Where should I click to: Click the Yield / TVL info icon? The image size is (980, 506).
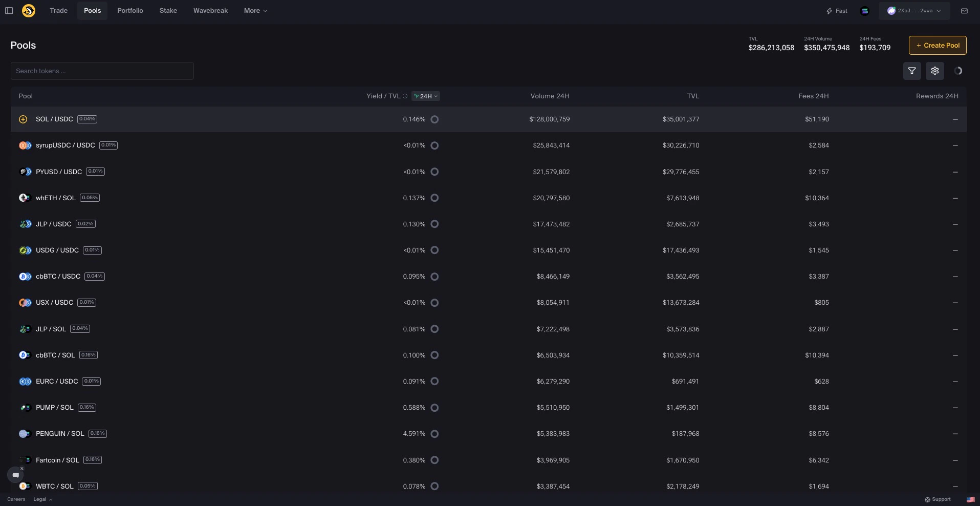[x=405, y=96]
